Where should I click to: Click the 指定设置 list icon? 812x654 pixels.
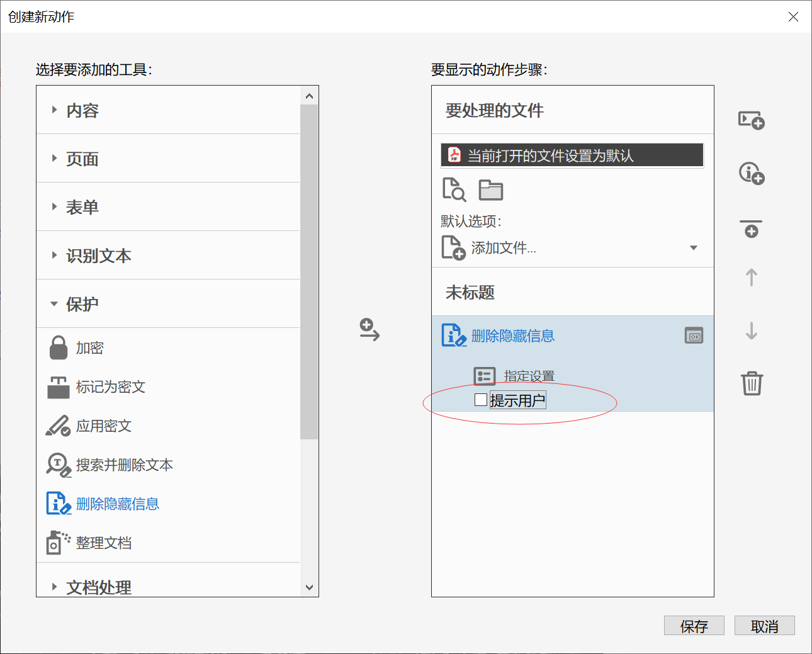tap(485, 376)
